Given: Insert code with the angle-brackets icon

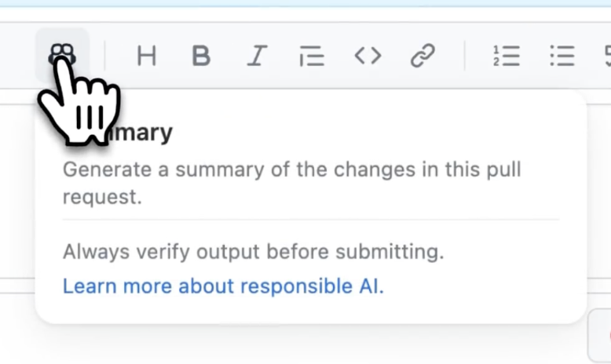Looking at the screenshot, I should [368, 56].
